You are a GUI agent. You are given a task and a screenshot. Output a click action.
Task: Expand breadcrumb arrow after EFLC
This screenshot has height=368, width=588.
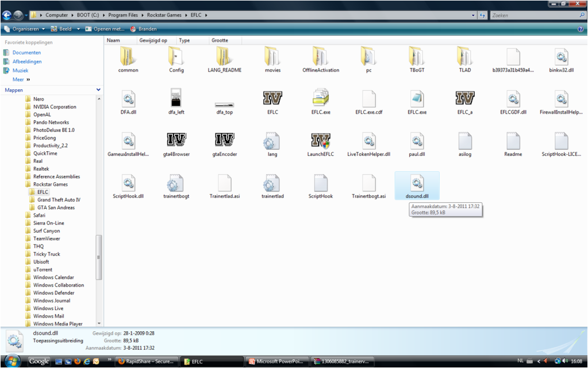(x=206, y=16)
